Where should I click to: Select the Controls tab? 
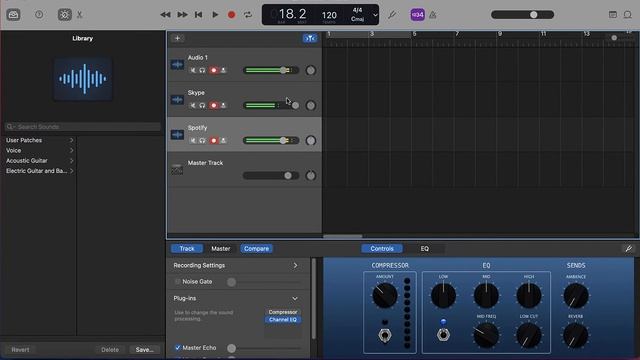(x=382, y=249)
